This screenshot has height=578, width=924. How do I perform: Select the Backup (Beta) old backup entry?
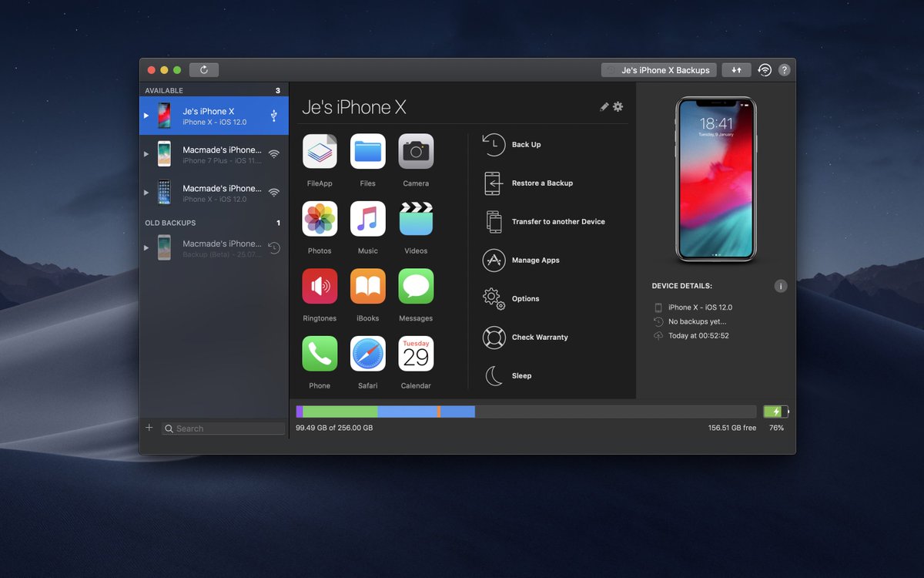[x=214, y=248]
